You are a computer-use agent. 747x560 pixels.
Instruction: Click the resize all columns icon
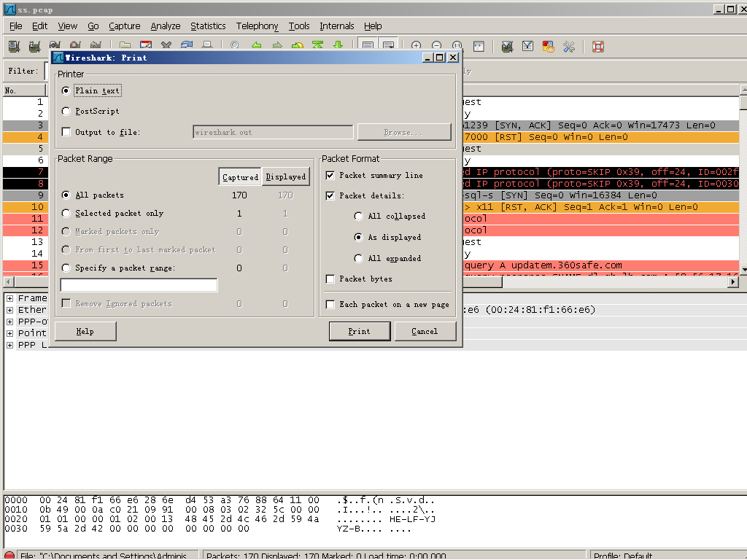pos(479,46)
